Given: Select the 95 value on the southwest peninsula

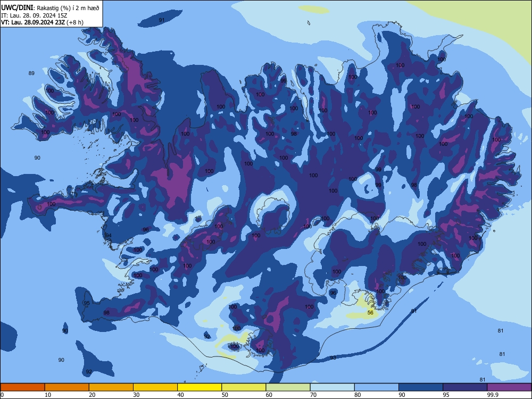Looking at the screenshot, I should (87, 303).
